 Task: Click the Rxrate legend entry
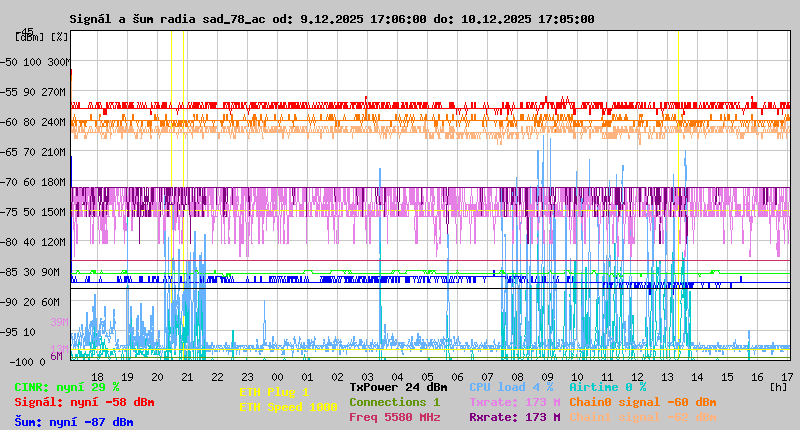tap(514, 417)
